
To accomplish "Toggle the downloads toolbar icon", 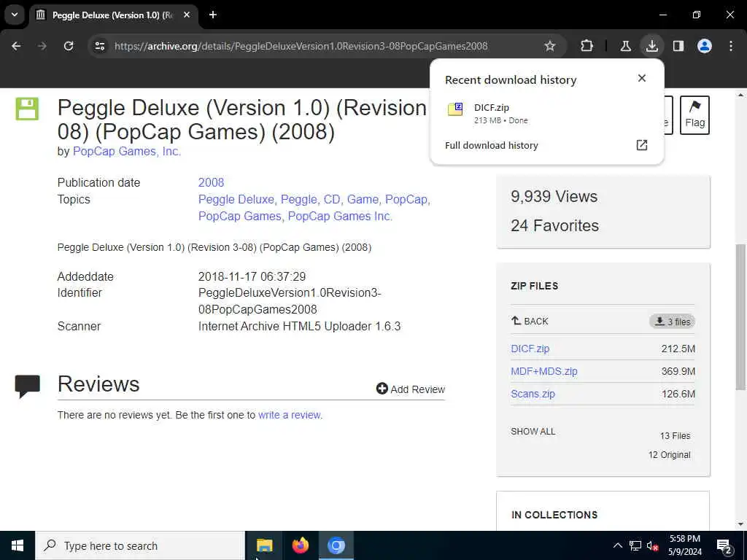I will pyautogui.click(x=651, y=46).
